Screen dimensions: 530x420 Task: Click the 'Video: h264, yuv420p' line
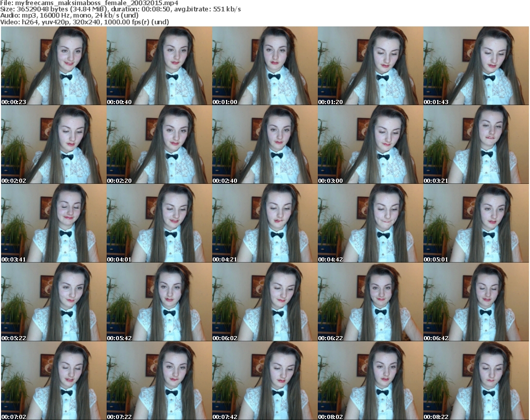[84, 22]
